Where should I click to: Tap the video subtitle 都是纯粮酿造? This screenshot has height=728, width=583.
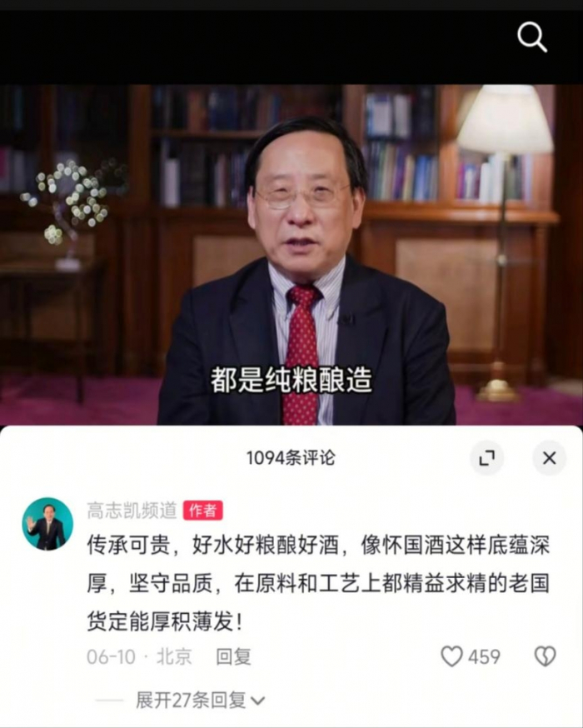click(291, 380)
